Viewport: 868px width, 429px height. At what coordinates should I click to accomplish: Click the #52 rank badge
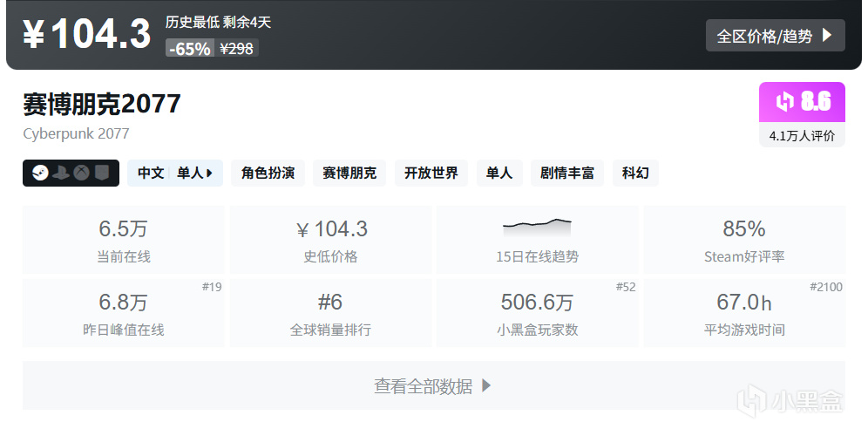click(626, 287)
